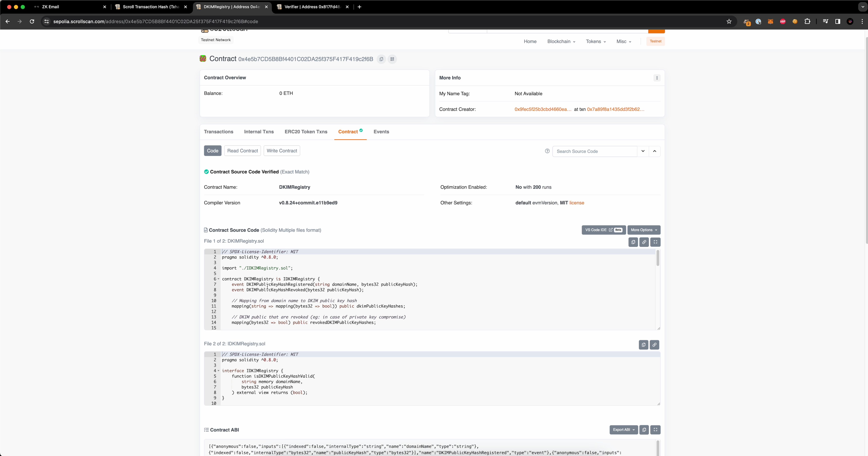Image resolution: width=868 pixels, height=456 pixels.
Task: Open the Export ABI dropdown
Action: [x=624, y=430]
